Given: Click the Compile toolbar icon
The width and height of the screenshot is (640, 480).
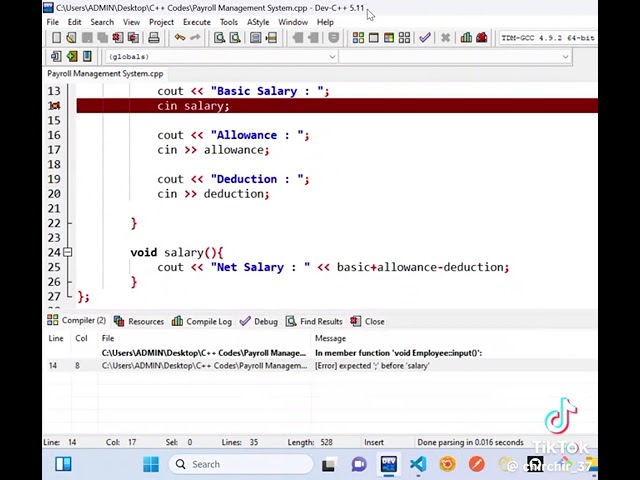Looking at the screenshot, I should click(358, 38).
